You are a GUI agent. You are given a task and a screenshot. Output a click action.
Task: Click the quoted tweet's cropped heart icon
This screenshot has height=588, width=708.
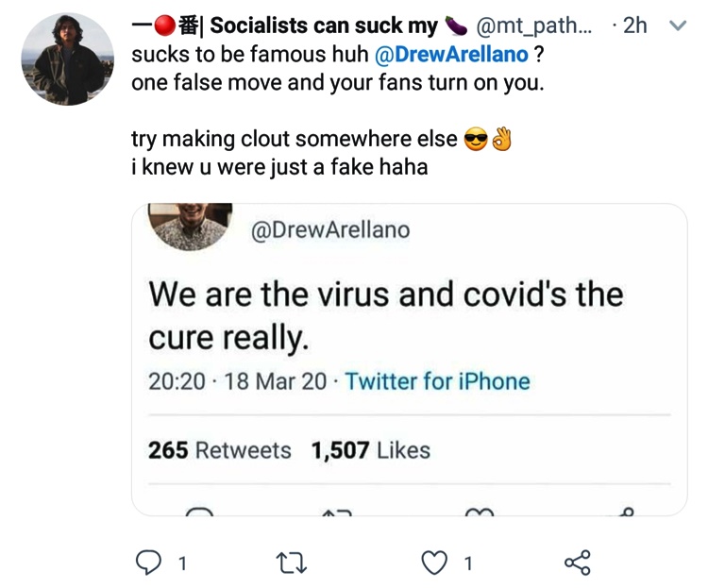480,510
